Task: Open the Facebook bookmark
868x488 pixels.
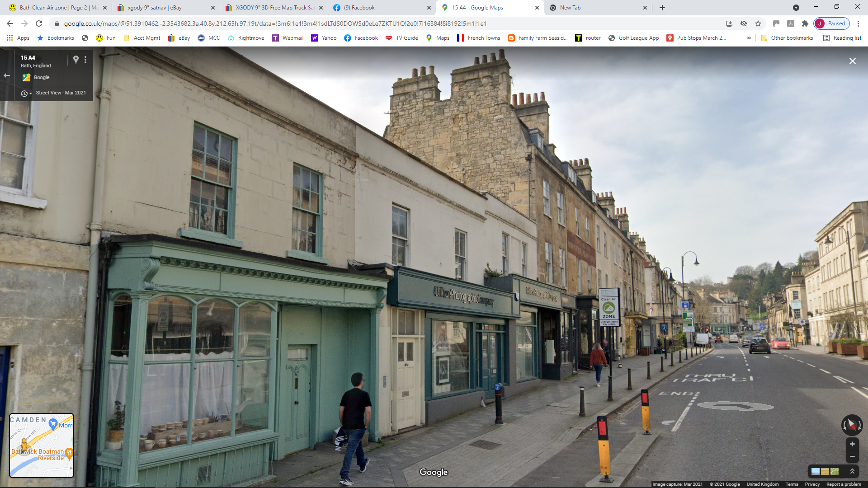Action: click(361, 38)
